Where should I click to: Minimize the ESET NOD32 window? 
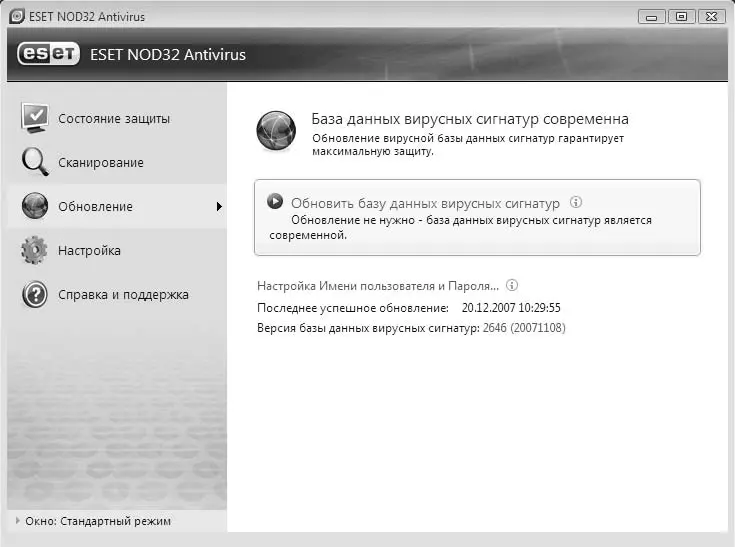(652, 17)
